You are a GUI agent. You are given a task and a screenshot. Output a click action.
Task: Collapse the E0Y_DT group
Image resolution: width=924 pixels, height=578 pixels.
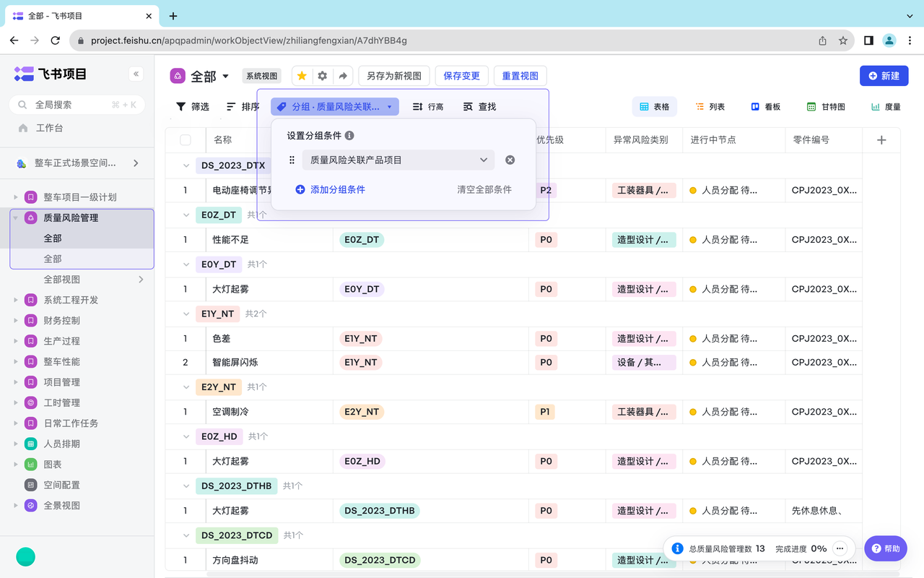click(x=186, y=264)
